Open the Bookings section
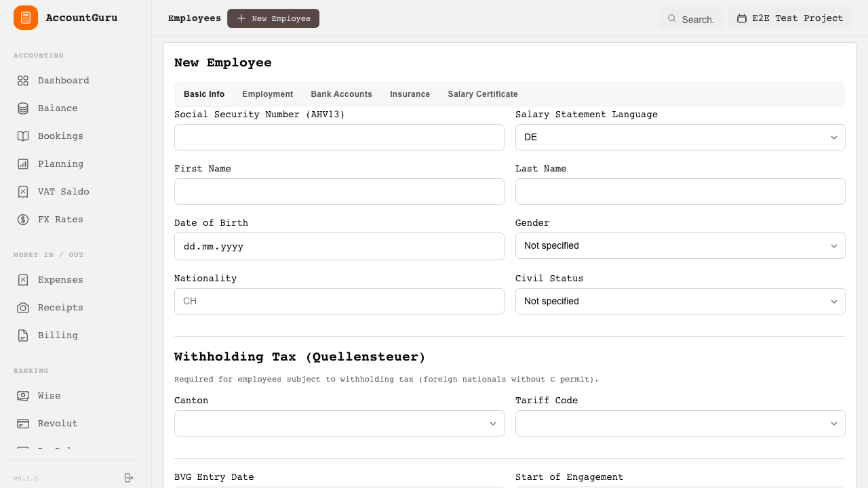868x488 pixels. [60, 136]
